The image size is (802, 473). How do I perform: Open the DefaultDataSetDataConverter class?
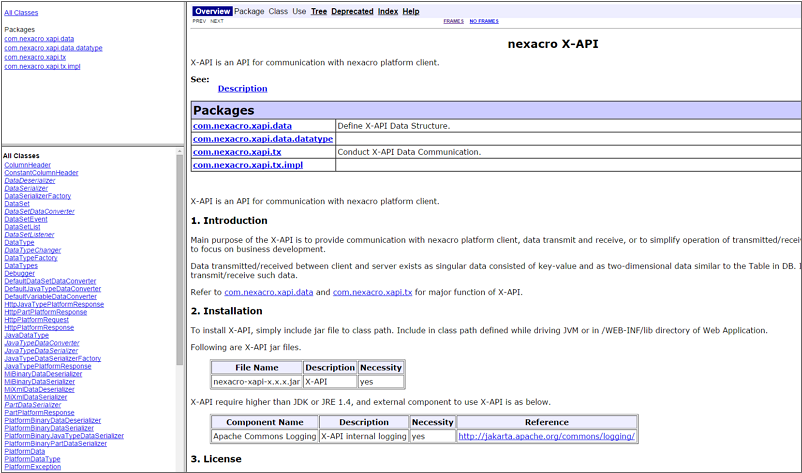pyautogui.click(x=50, y=281)
